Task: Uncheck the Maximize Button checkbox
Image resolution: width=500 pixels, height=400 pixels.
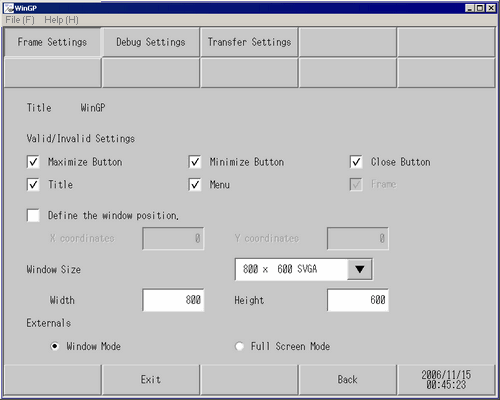Action: (33, 162)
